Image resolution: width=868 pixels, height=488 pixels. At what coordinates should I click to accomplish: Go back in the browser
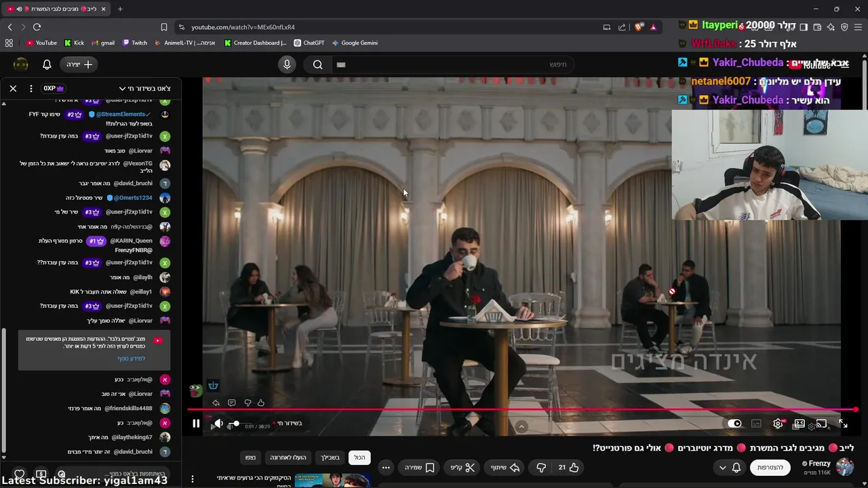tap(9, 27)
